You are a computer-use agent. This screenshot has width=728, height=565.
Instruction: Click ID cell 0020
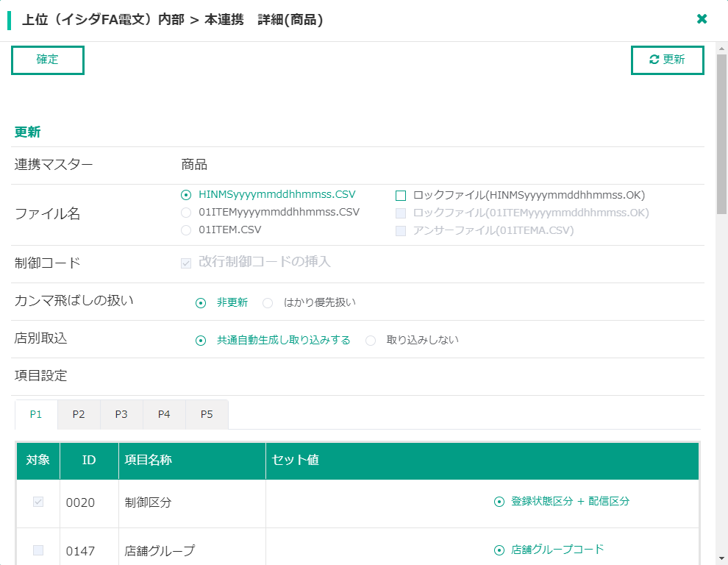point(89,502)
